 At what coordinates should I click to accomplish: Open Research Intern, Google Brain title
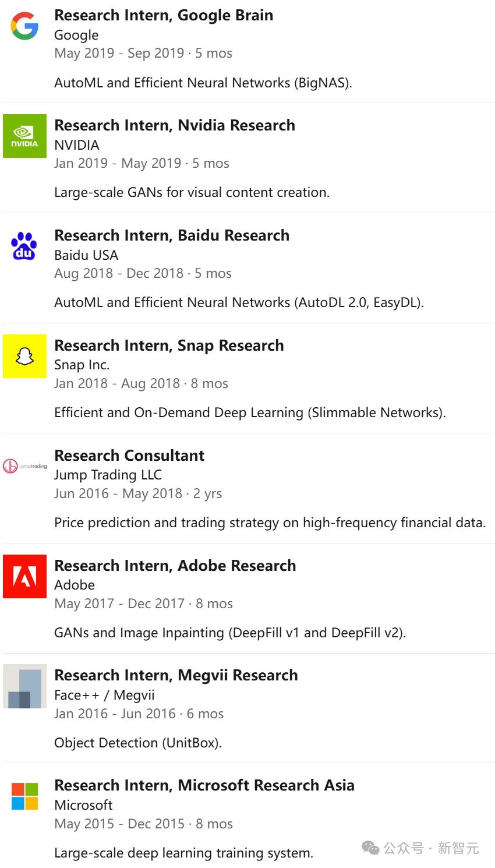164,15
